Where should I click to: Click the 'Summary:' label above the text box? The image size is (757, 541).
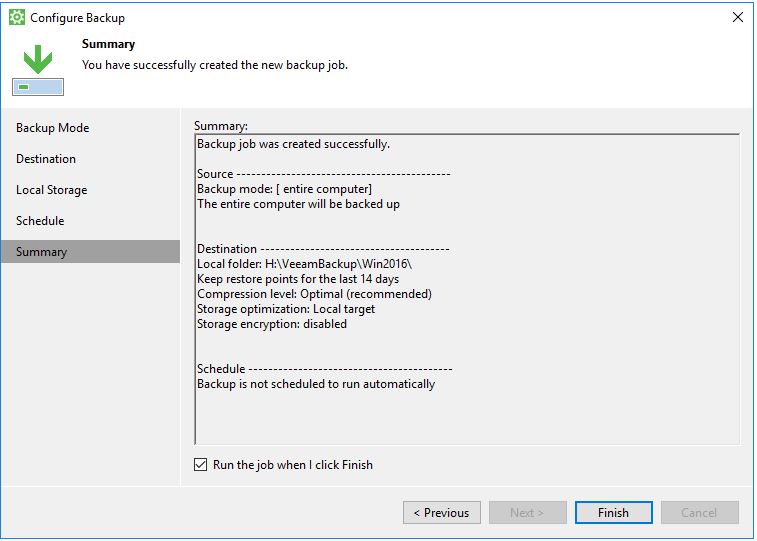point(221,126)
